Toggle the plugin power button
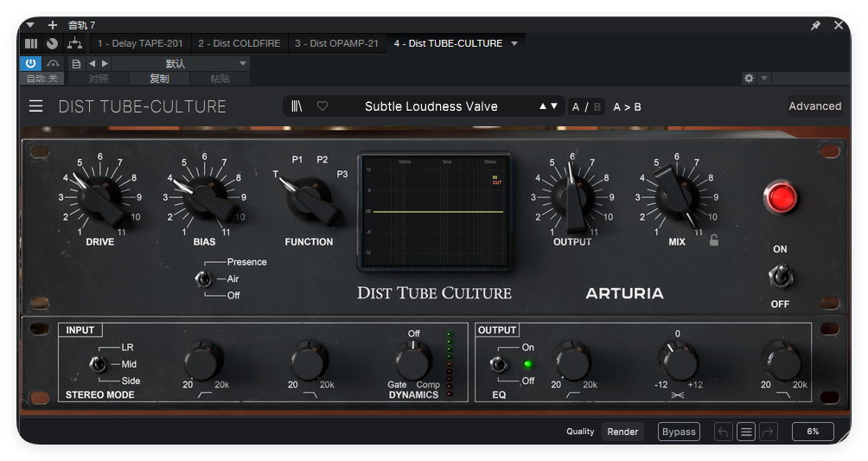Screen dimensions: 868x461 pyautogui.click(x=30, y=64)
